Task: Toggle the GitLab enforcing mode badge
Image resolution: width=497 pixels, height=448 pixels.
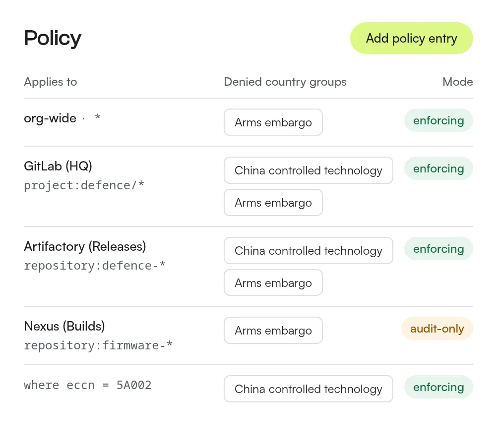Action: 438,168
